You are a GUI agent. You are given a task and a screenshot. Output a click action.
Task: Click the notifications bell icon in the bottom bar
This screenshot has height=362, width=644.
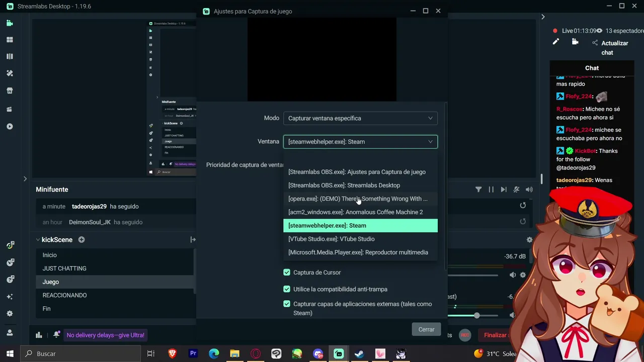tap(56, 335)
